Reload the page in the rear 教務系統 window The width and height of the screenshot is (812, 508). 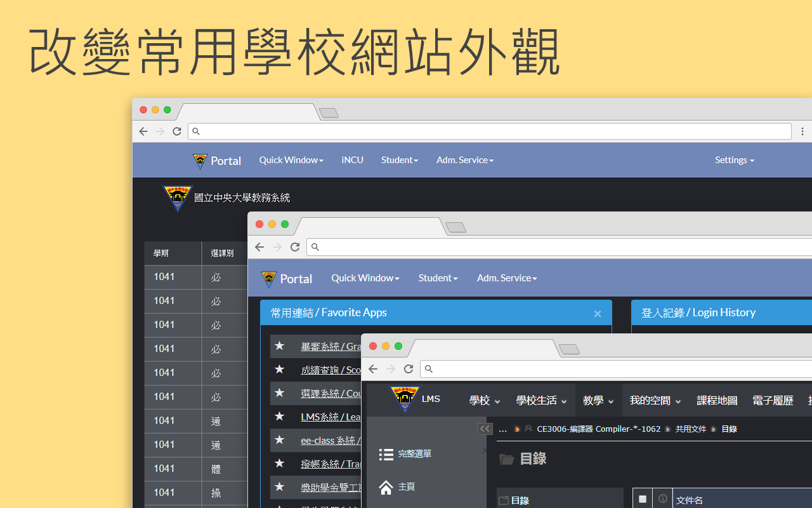click(177, 131)
